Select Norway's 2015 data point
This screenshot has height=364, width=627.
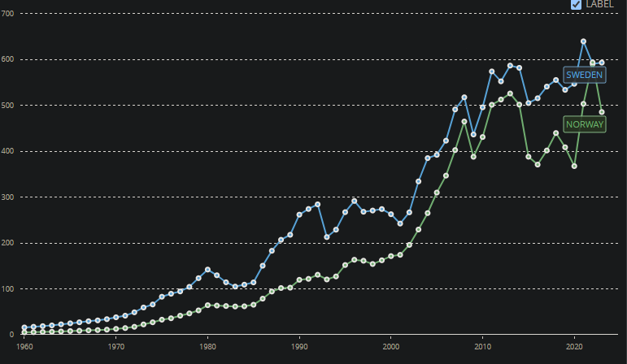tap(529, 157)
